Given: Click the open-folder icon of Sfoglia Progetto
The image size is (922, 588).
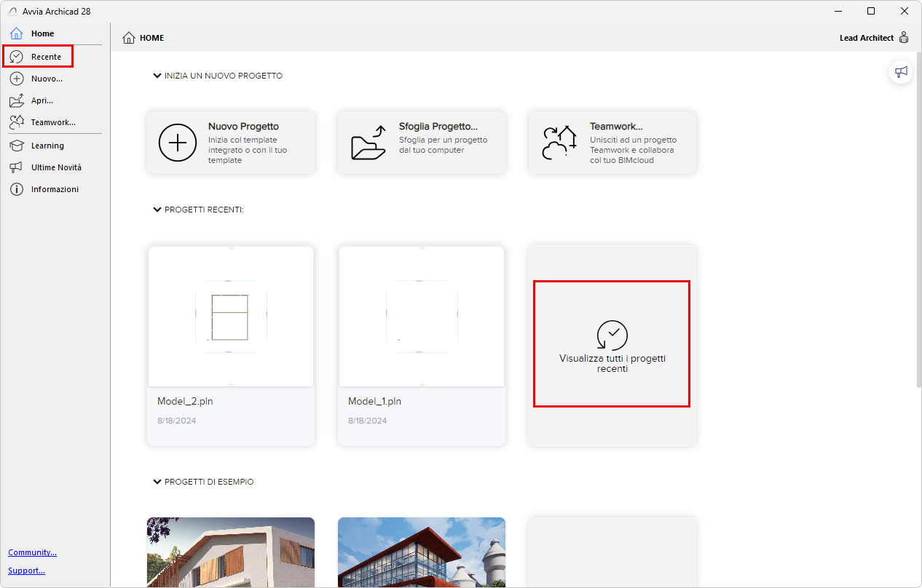Looking at the screenshot, I should coord(369,142).
